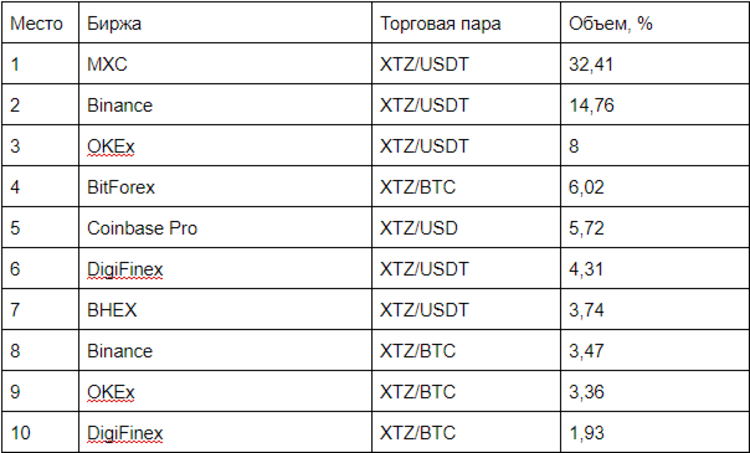This screenshot has width=750, height=453.
Task: Click the "Торговая пара" column header
Action: [440, 24]
